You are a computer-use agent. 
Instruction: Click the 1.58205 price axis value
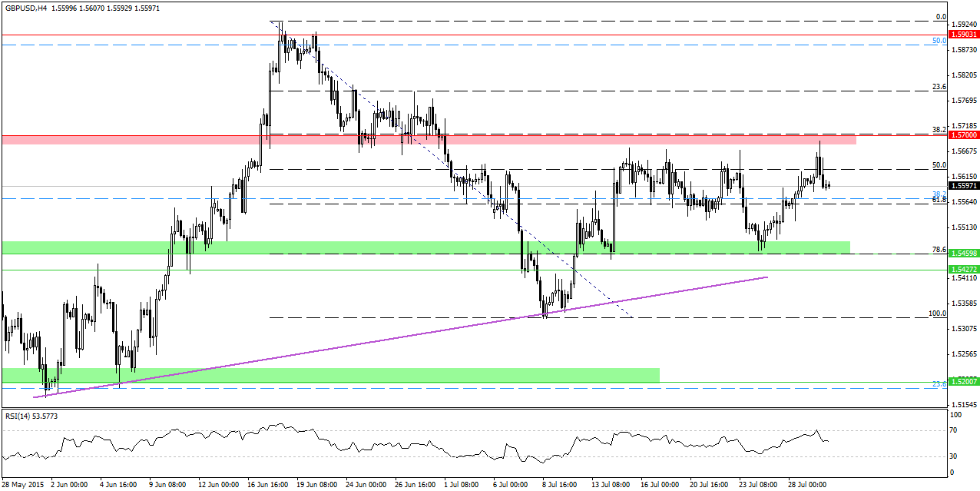tap(964, 75)
